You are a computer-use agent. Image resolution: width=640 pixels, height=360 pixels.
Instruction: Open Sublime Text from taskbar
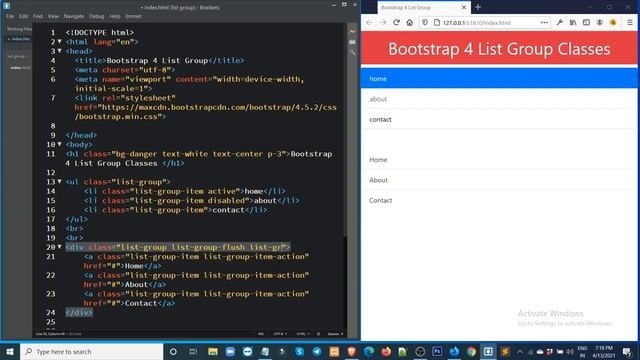pos(505,351)
